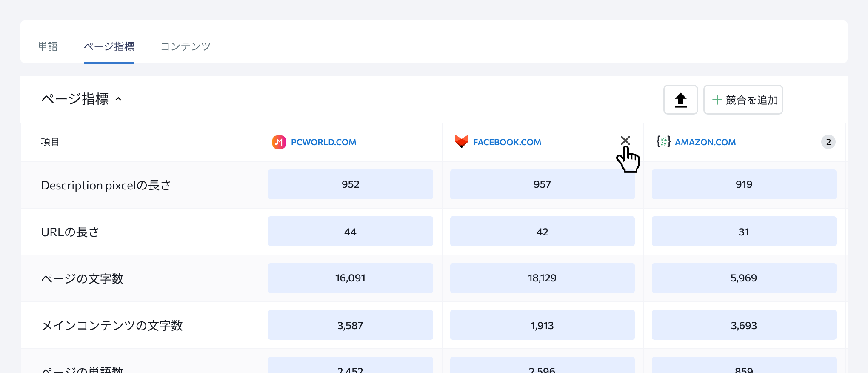Open the コンテンツ tab
The height and width of the screenshot is (373, 868).
[x=186, y=46]
